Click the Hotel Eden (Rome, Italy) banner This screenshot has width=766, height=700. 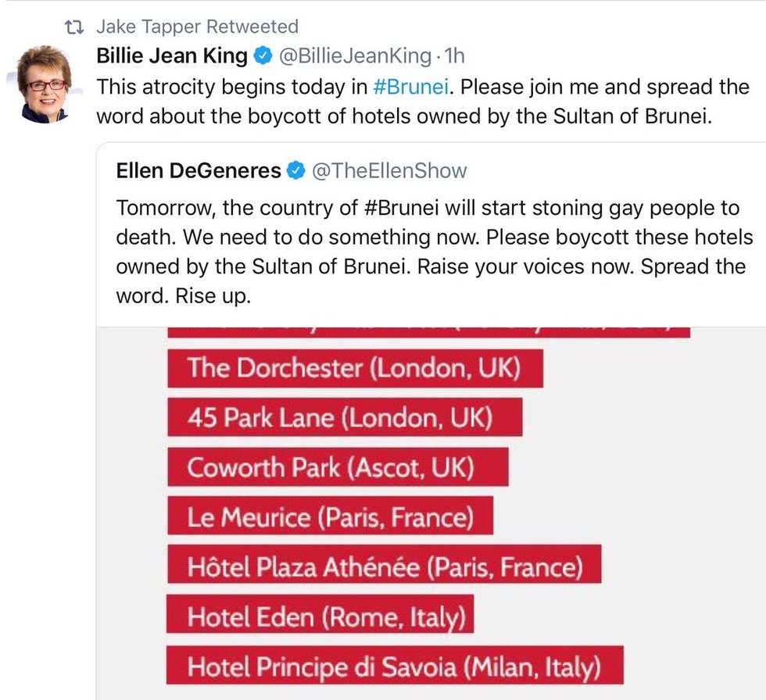coord(320,614)
